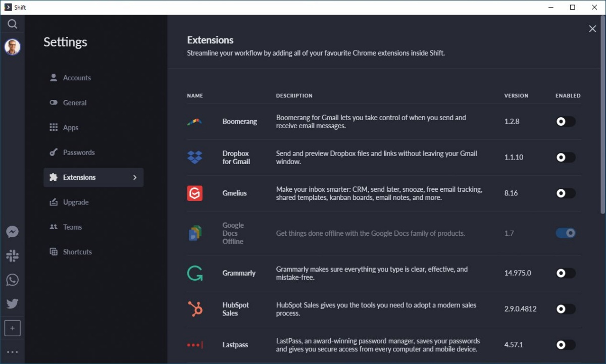The height and width of the screenshot is (364, 606).
Task: Open the search icon in sidebar
Action: 12,24
